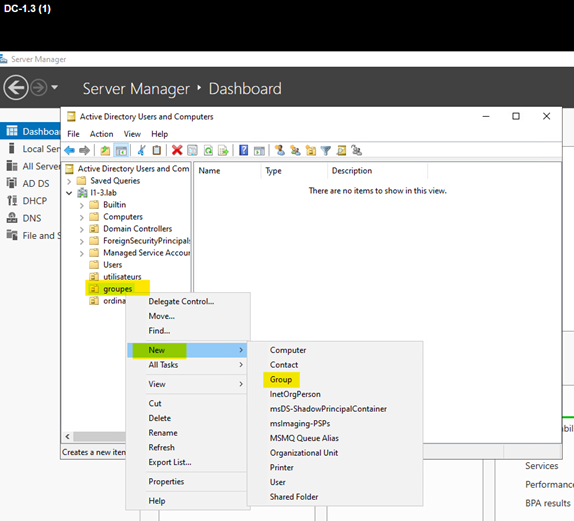Screen dimensions: 574x521
Task: Click the Up one level folder icon
Action: (105, 150)
